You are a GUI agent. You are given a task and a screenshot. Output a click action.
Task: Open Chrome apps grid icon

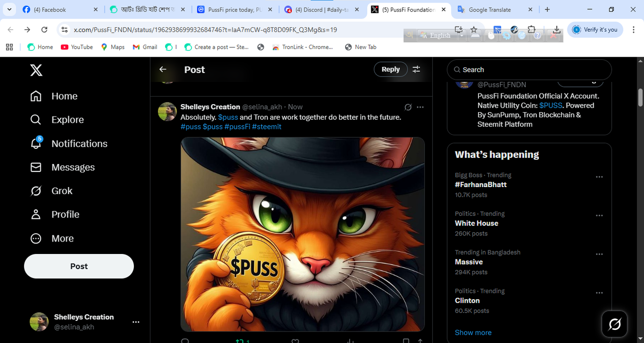click(9, 47)
